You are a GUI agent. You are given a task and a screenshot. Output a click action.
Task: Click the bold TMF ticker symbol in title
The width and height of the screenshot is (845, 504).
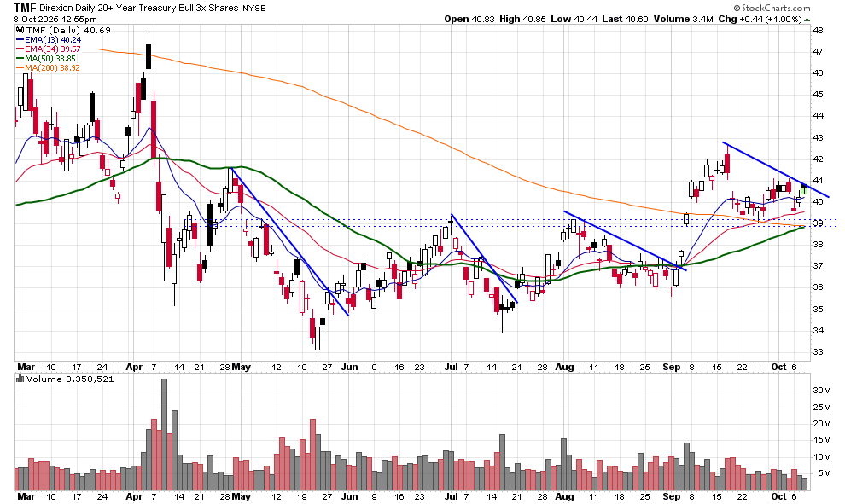25,7
